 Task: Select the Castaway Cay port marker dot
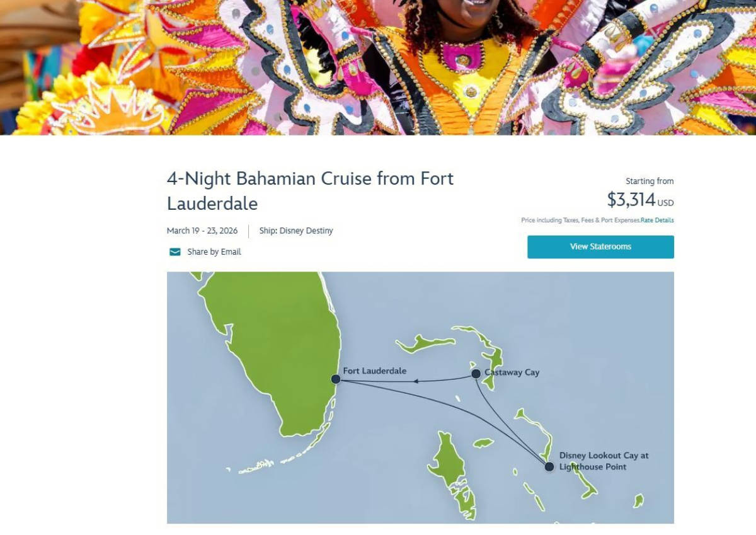[x=476, y=374]
